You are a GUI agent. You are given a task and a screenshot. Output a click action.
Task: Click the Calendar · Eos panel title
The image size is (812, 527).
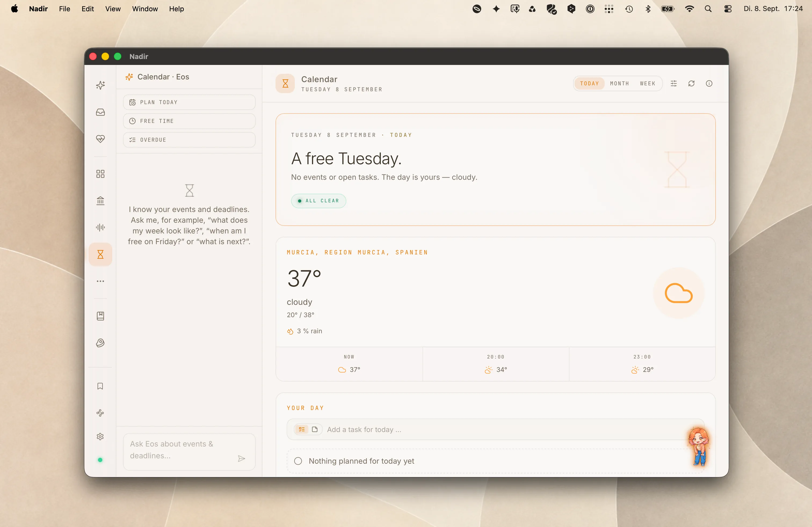163,77
